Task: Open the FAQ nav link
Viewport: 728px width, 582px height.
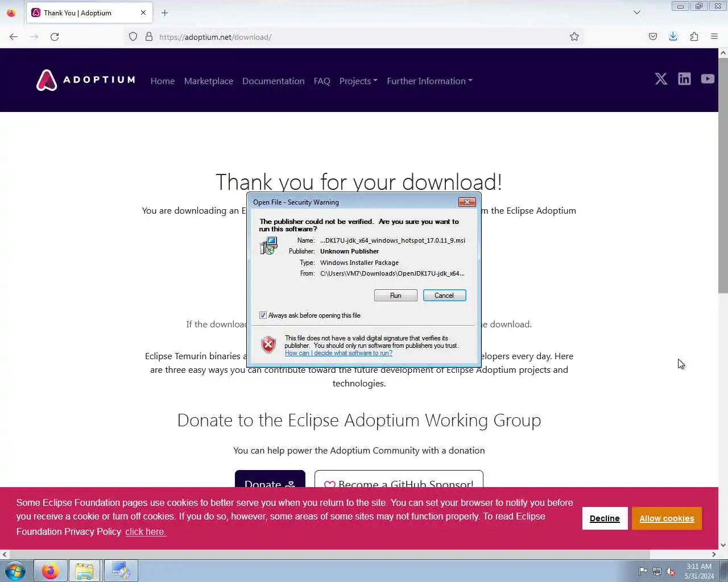Action: pos(322,81)
